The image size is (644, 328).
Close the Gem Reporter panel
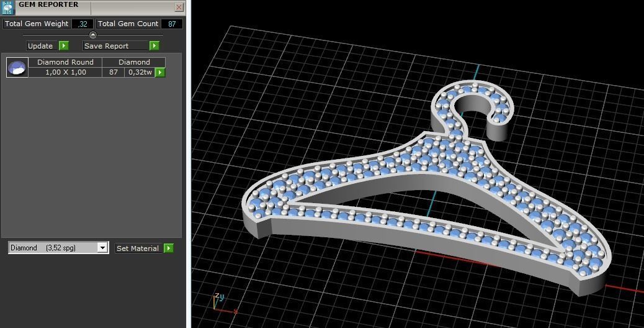(179, 7)
